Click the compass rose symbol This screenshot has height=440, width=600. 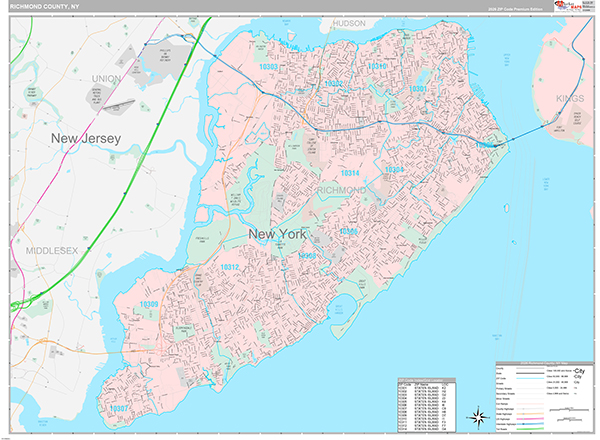(x=478, y=417)
